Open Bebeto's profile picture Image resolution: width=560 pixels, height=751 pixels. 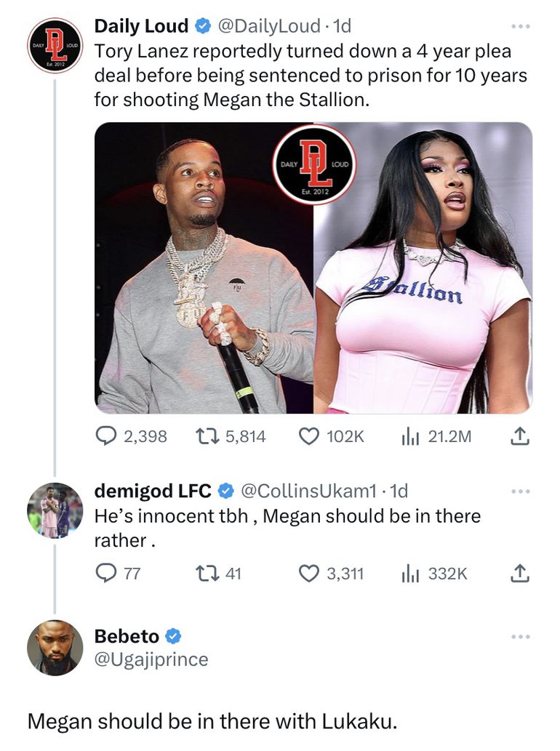pos(55,647)
